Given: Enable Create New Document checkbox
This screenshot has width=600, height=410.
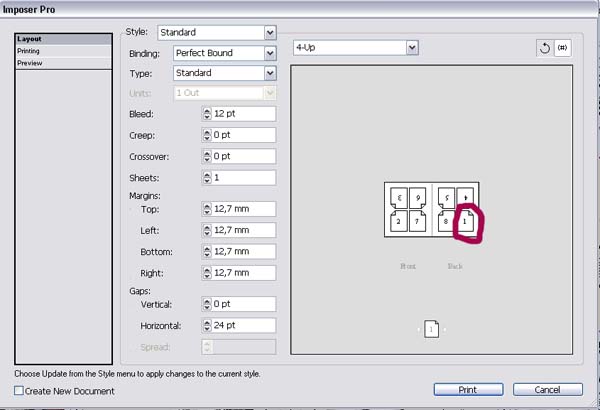Looking at the screenshot, I should tap(19, 390).
